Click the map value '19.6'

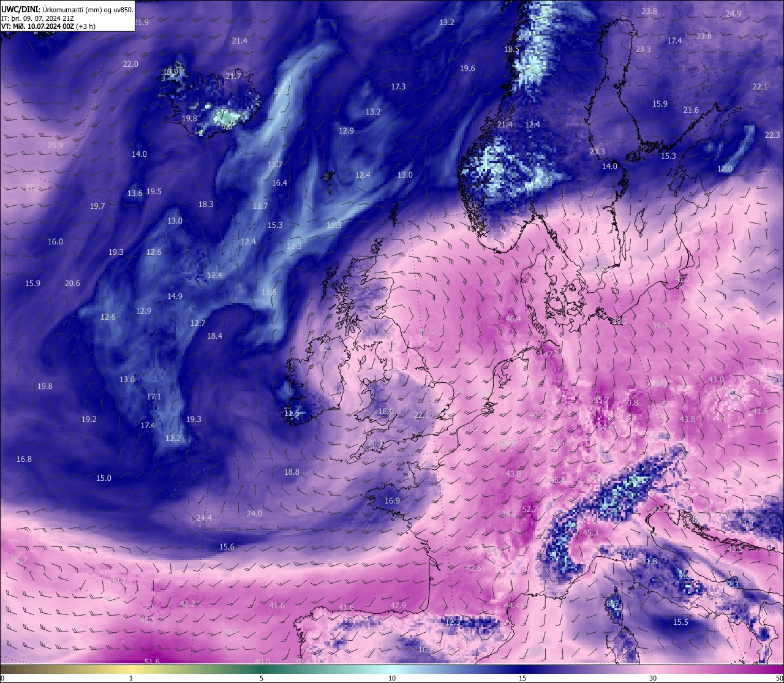(x=467, y=69)
